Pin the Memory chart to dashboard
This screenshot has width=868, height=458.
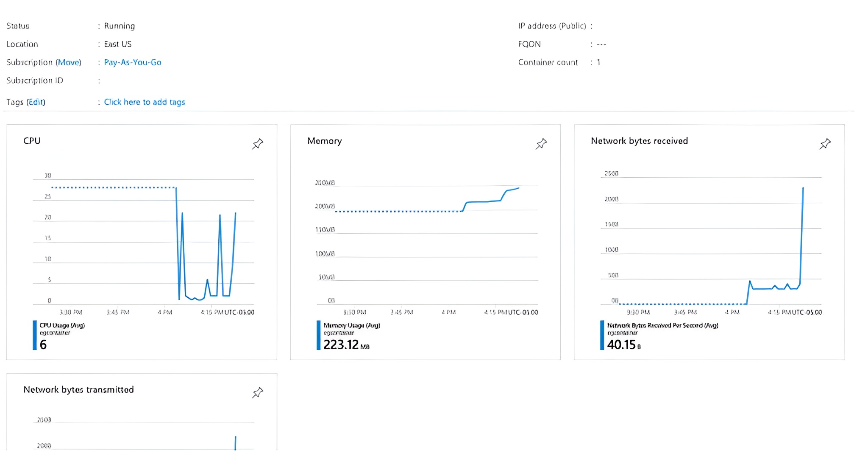click(x=541, y=144)
